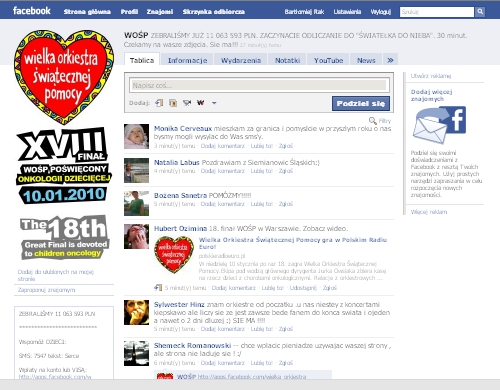Image resolution: width=500 pixels, height=390 pixels.
Task: Click the 'Napisz coś...' text box
Action: tap(259, 85)
